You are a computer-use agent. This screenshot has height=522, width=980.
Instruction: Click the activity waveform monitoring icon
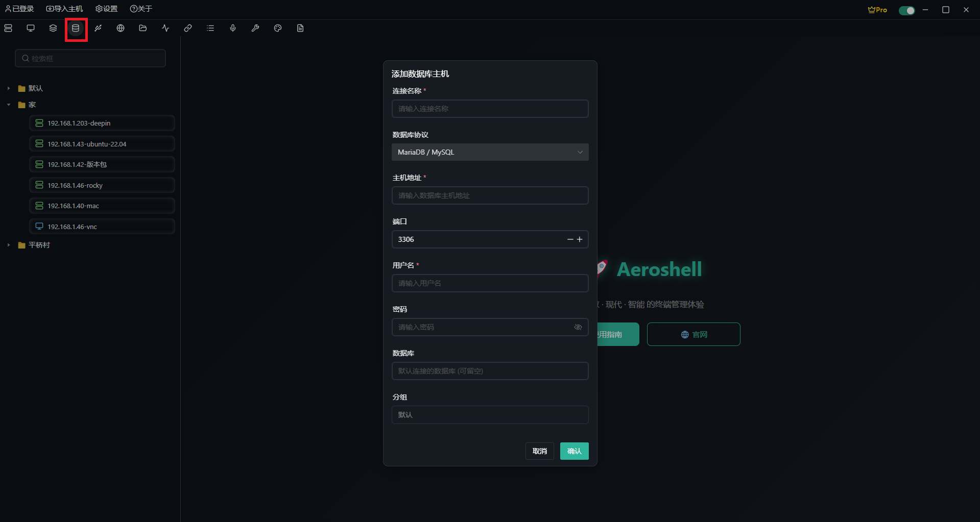165,28
